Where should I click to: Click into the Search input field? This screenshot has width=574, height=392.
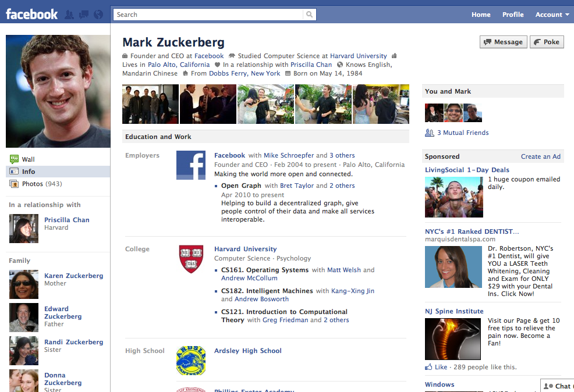pyautogui.click(x=208, y=15)
